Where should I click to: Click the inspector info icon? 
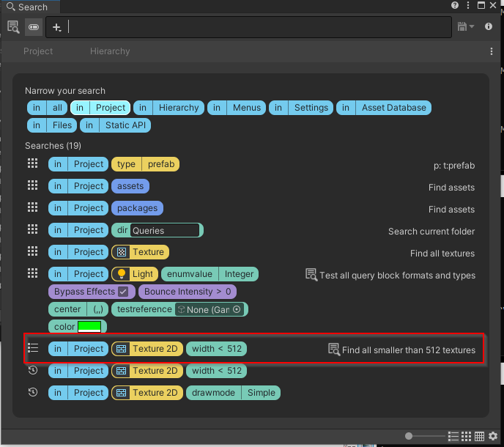click(x=488, y=27)
